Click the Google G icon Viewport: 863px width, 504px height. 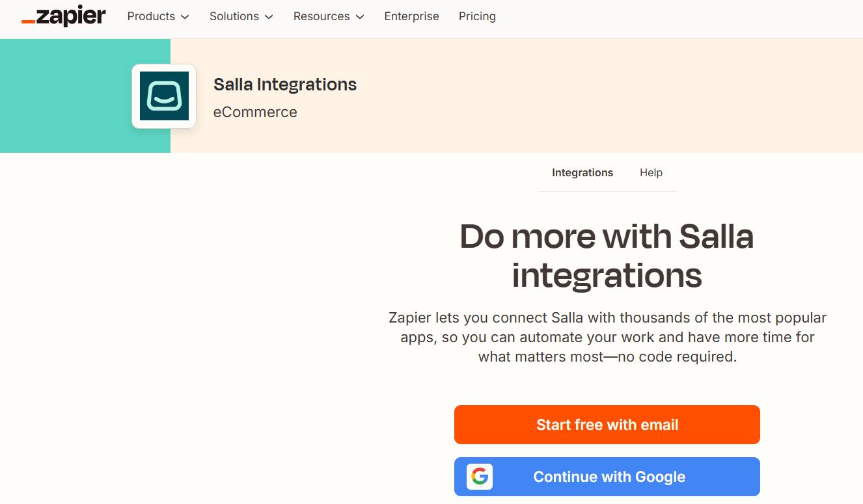click(x=480, y=477)
